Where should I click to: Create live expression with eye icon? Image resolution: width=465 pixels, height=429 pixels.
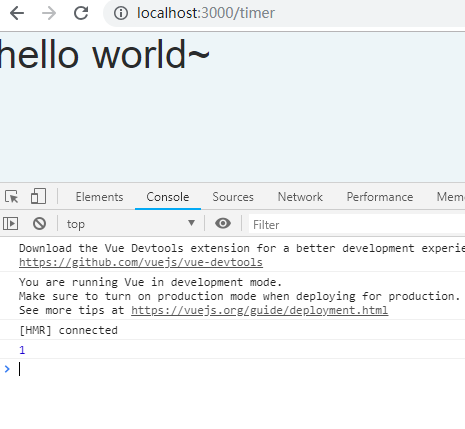(x=223, y=223)
